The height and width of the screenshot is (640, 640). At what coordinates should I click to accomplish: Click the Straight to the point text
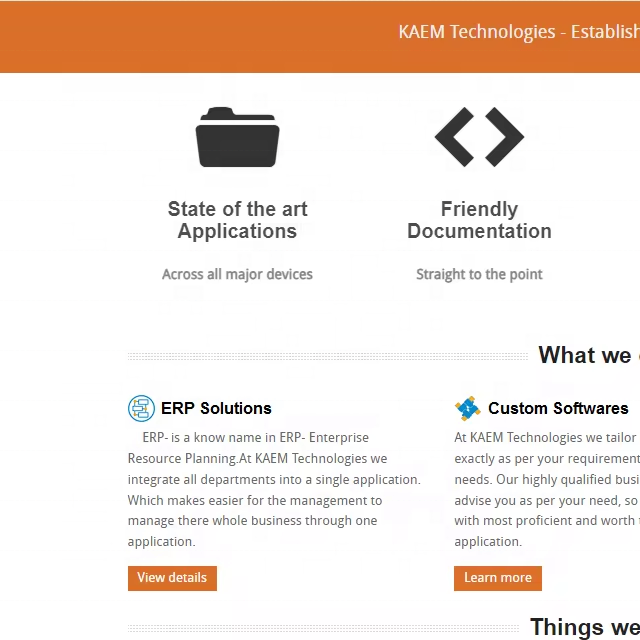(479, 274)
